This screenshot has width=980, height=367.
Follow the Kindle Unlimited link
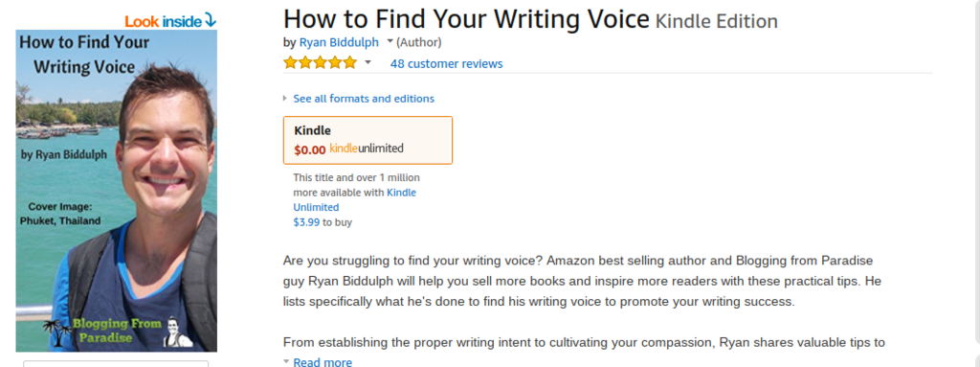pos(355,199)
